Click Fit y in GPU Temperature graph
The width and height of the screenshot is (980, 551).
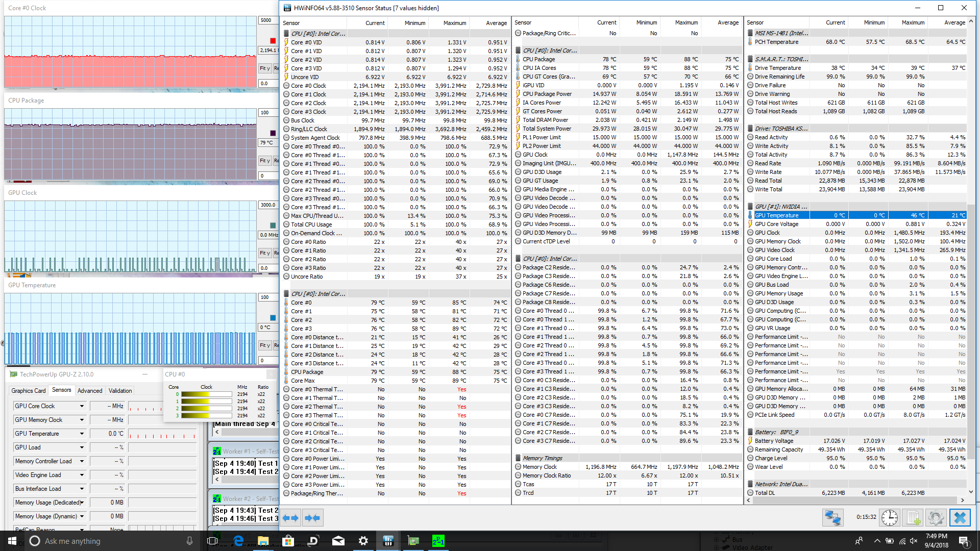pyautogui.click(x=264, y=345)
